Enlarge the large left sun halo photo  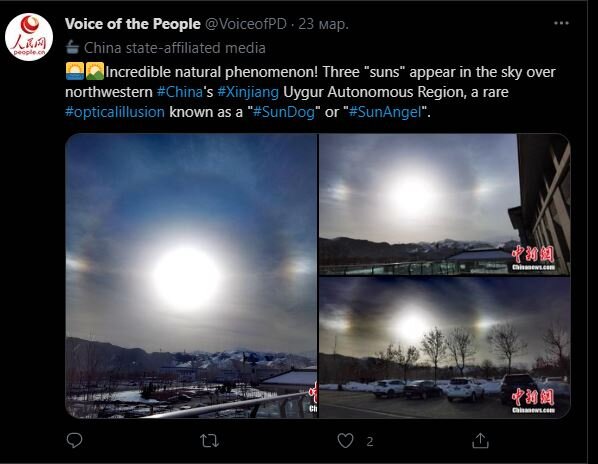(191, 276)
